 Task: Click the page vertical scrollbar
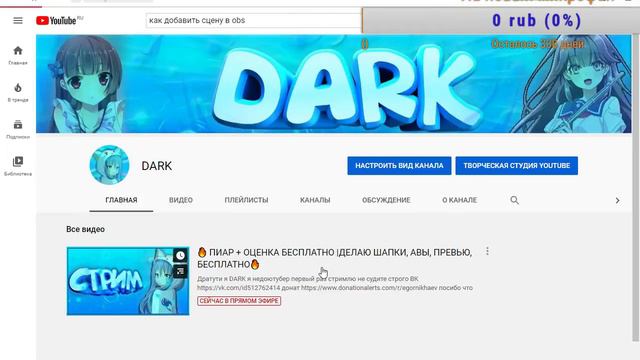coord(636,188)
